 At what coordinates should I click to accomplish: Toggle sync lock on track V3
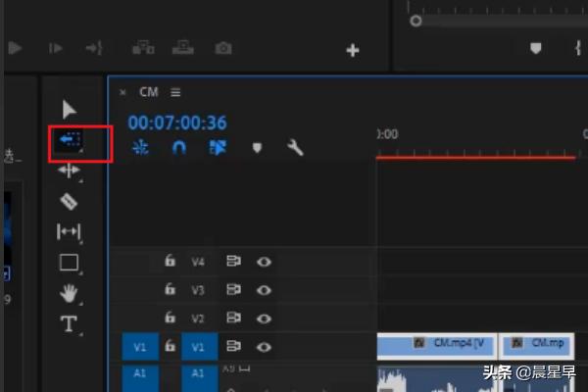pos(233,290)
